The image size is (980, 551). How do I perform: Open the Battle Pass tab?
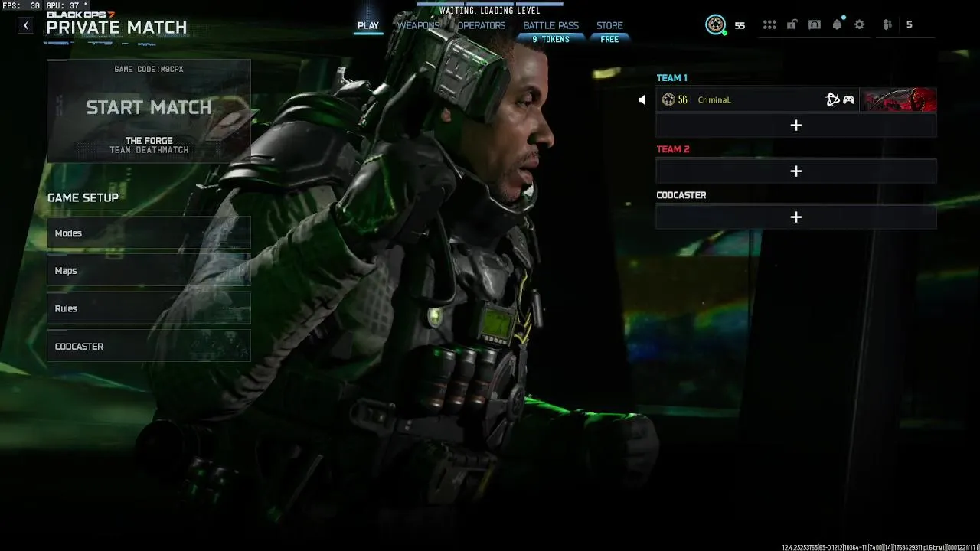551,25
